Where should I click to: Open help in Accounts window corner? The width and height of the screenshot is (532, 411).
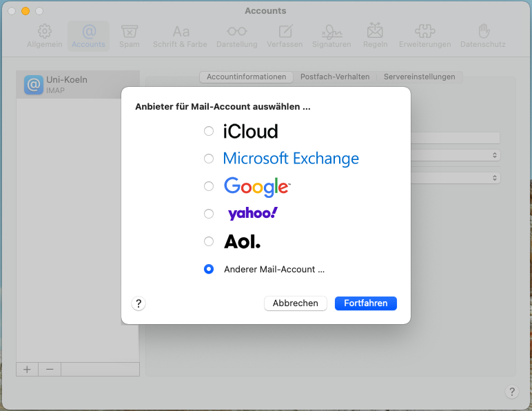(511, 392)
